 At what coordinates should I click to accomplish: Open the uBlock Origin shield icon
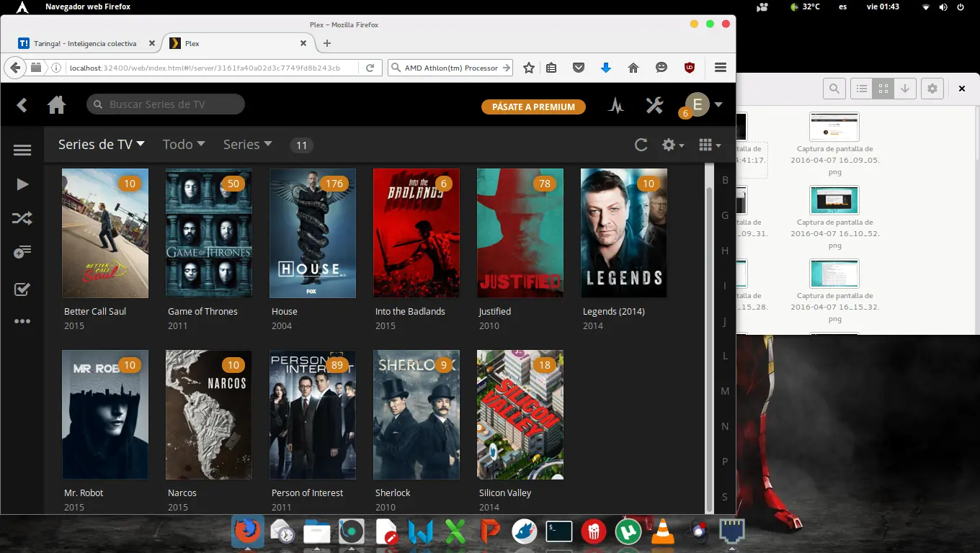[690, 68]
